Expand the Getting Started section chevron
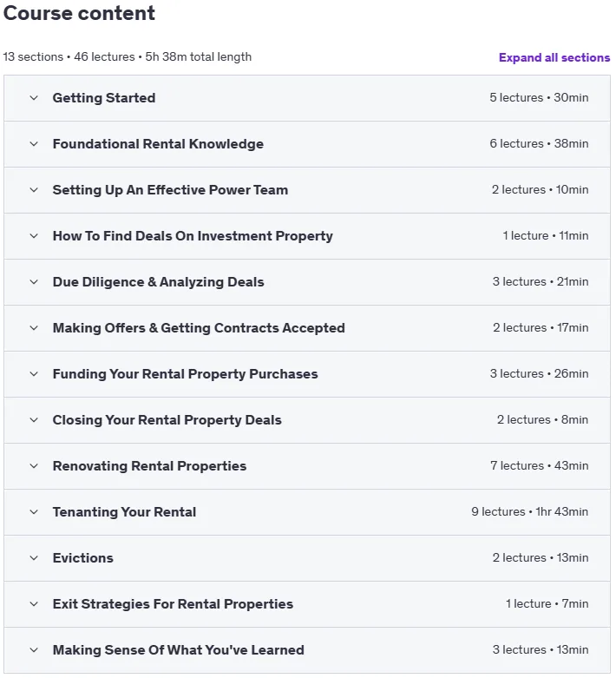Image resolution: width=616 pixels, height=678 pixels. click(34, 98)
